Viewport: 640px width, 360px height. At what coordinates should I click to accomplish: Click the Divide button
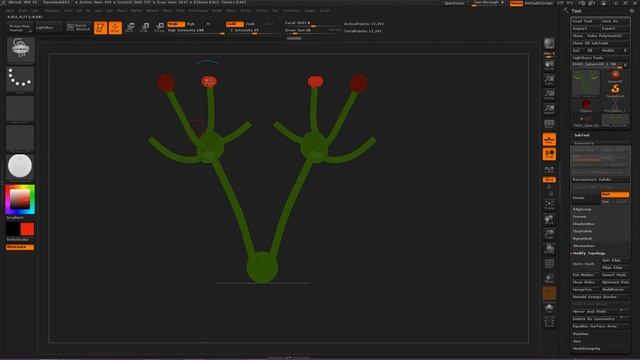pos(585,198)
